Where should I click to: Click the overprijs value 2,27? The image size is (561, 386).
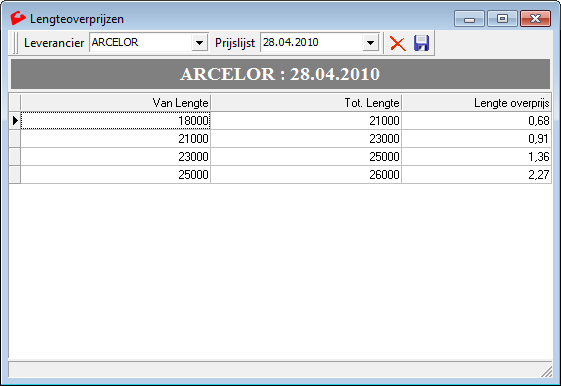tap(476, 175)
